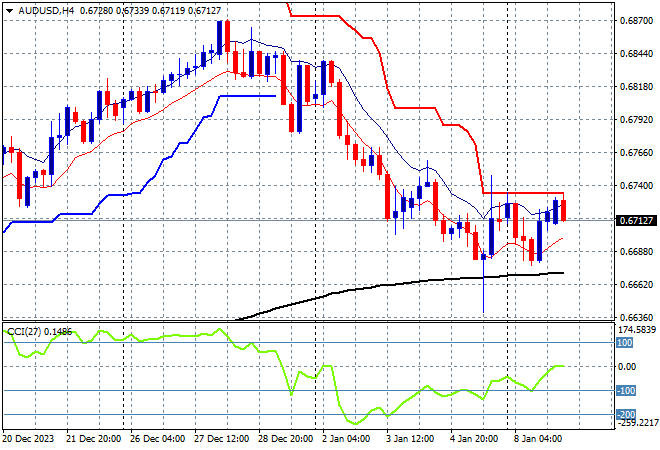Screen dimensions: 660x450
Task: Click the CCI(27) indicator label
Action: [28, 331]
